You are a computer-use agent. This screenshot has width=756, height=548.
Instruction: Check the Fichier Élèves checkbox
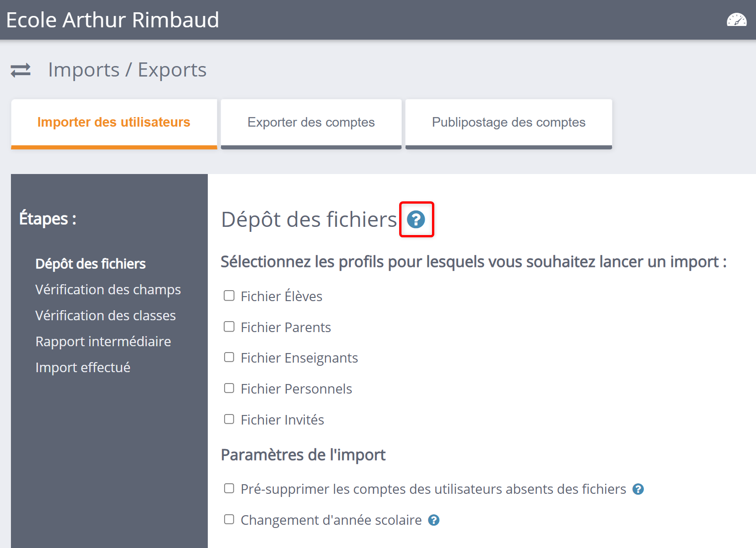click(x=229, y=296)
